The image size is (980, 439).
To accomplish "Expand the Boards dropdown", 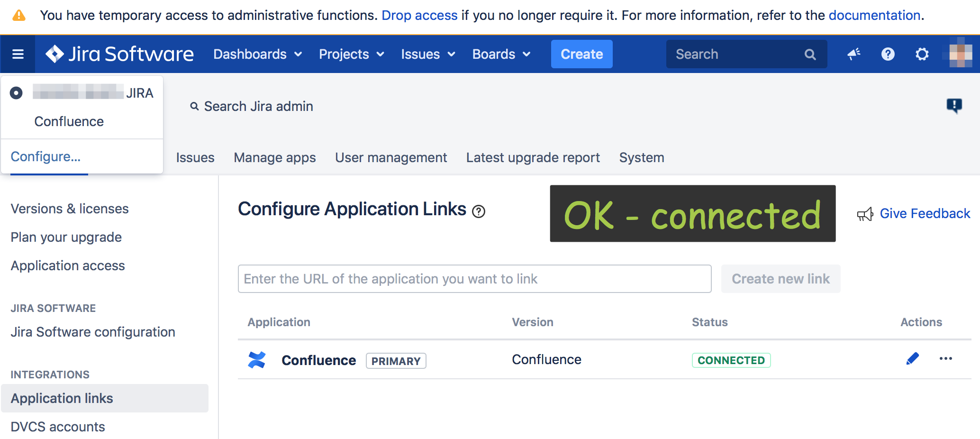I will 501,54.
